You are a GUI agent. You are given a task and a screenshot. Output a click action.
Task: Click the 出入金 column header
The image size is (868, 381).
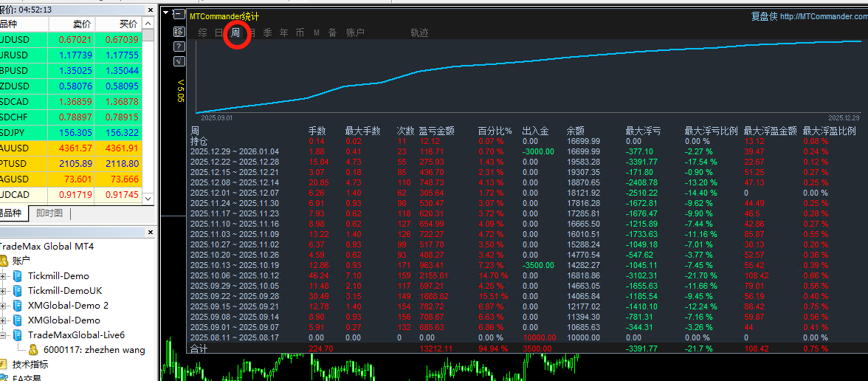click(535, 131)
